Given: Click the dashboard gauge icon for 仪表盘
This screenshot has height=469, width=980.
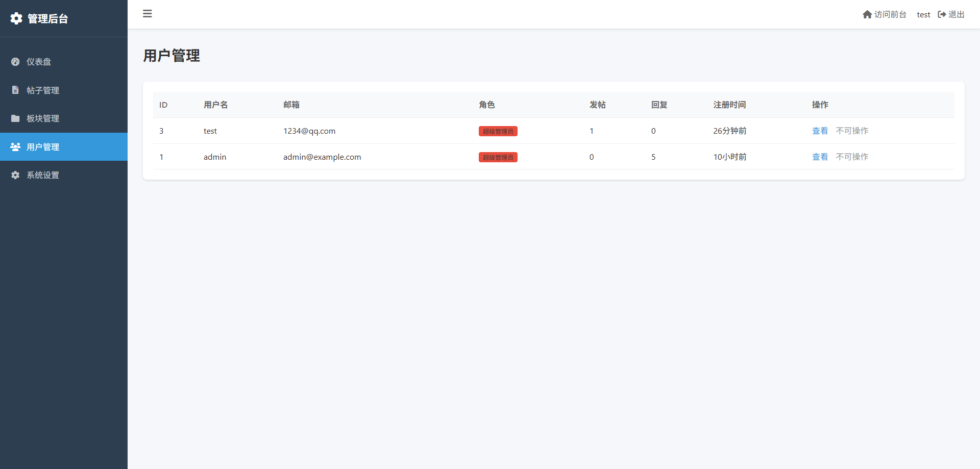Looking at the screenshot, I should (15, 62).
